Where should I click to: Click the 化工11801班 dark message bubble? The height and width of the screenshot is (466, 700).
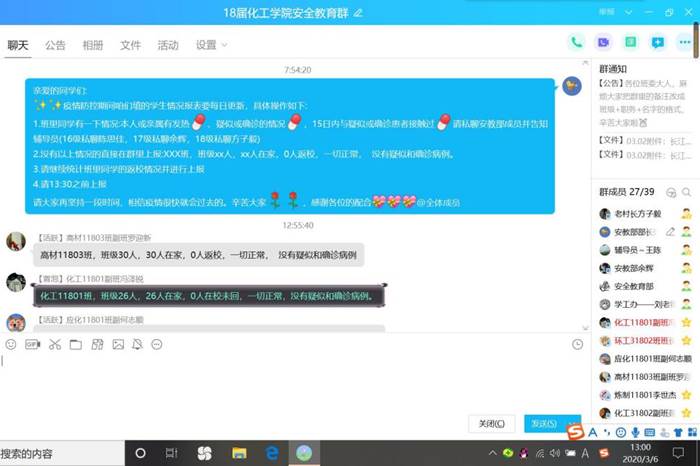(208, 296)
